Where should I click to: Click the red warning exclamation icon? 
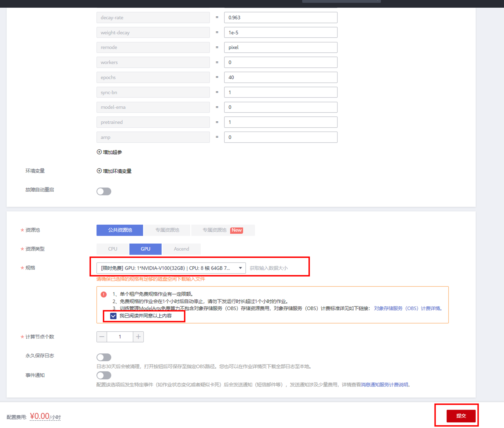(x=104, y=294)
